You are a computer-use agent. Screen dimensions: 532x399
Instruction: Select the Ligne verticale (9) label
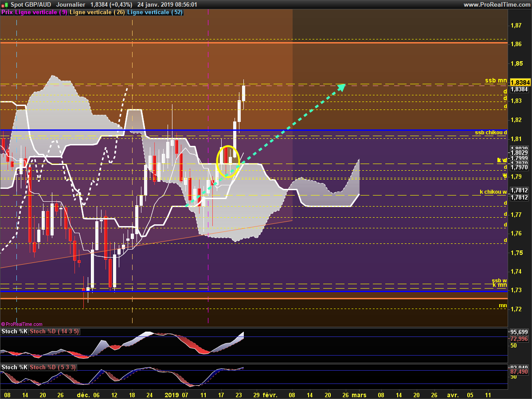tap(41, 12)
